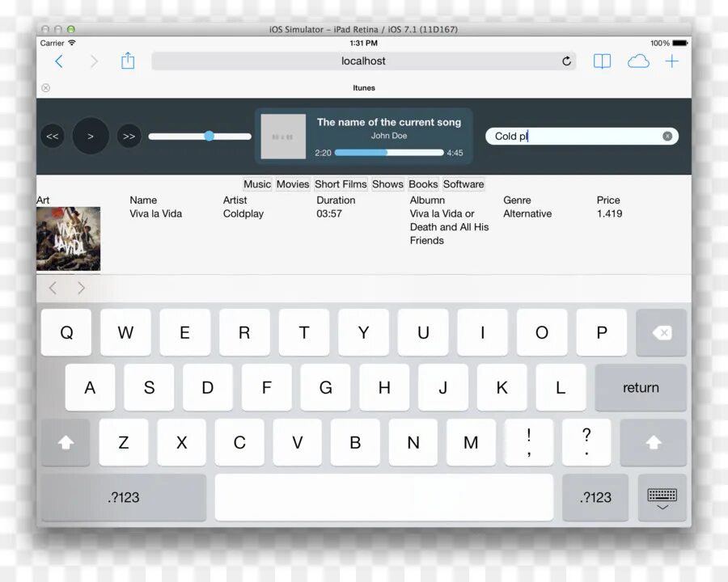Click the Safari forward arrow
Viewport: 728px width, 582px height.
(94, 61)
